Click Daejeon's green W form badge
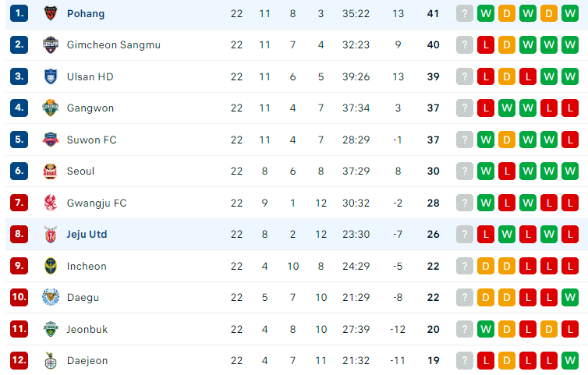The width and height of the screenshot is (588, 375). tap(570, 361)
